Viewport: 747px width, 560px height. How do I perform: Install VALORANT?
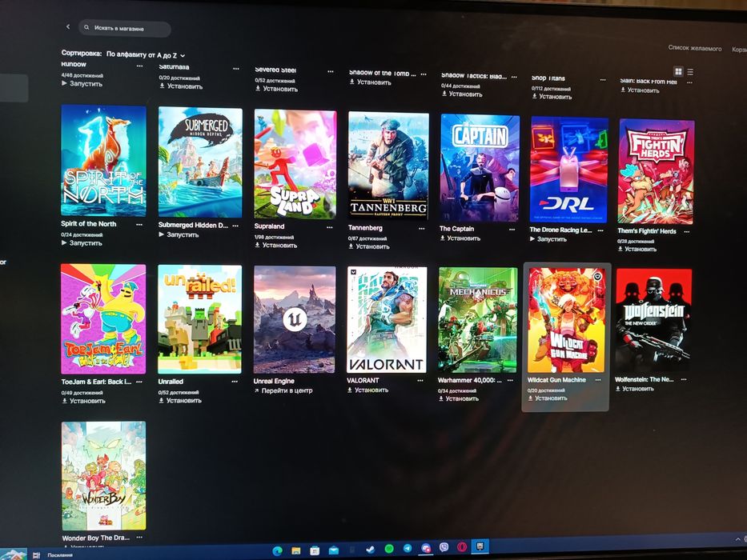point(367,390)
